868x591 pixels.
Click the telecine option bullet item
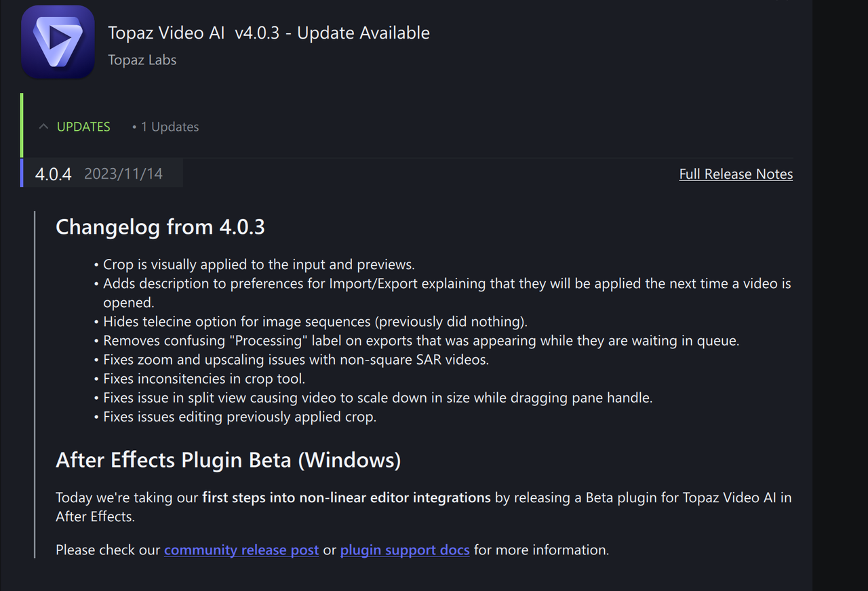pos(315,321)
